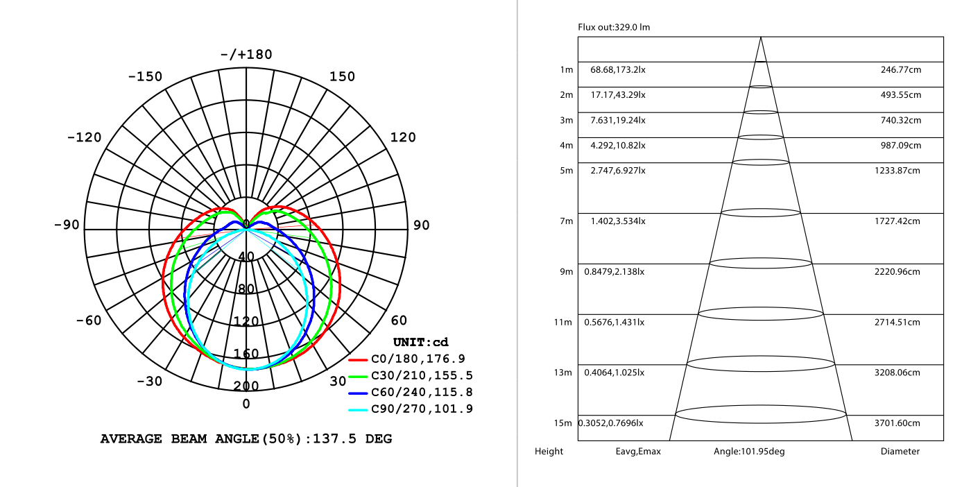Click the 'Angle:101.95deg' footer text
This screenshot has height=487, width=980.
coord(749,452)
